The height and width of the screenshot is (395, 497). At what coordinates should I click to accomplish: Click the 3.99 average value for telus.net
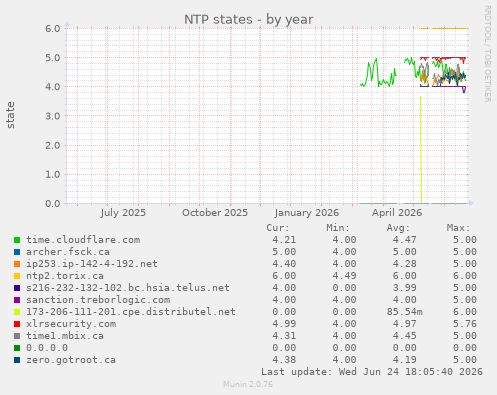404,288
